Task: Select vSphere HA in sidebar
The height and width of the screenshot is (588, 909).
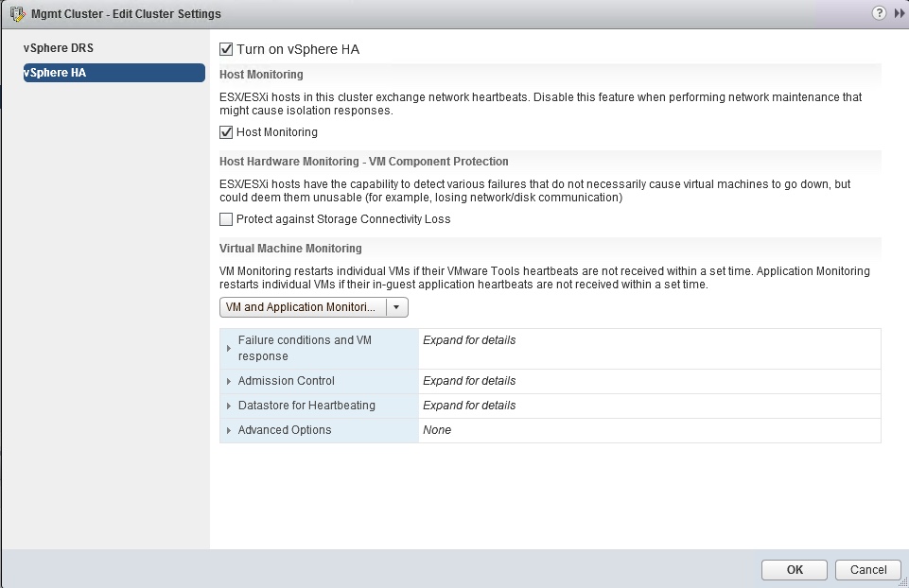Action: click(55, 73)
